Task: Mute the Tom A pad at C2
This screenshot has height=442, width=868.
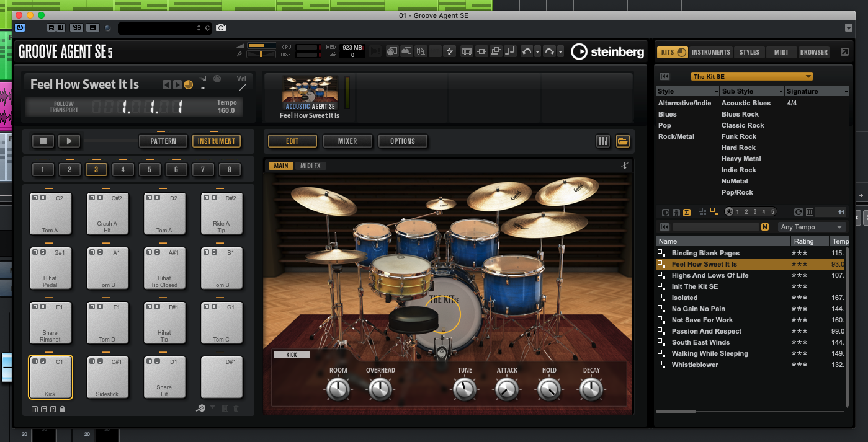Action: [34, 198]
